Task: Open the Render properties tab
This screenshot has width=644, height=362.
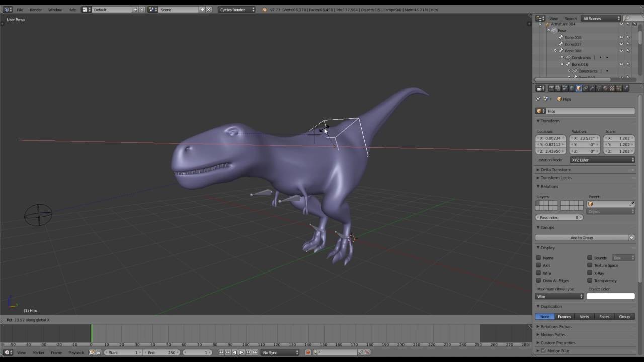Action: (552, 88)
